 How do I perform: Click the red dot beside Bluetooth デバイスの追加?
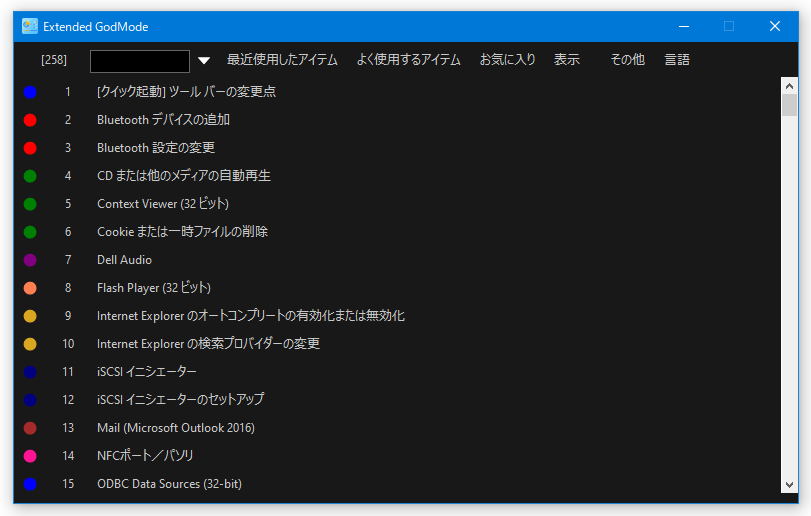(30, 120)
